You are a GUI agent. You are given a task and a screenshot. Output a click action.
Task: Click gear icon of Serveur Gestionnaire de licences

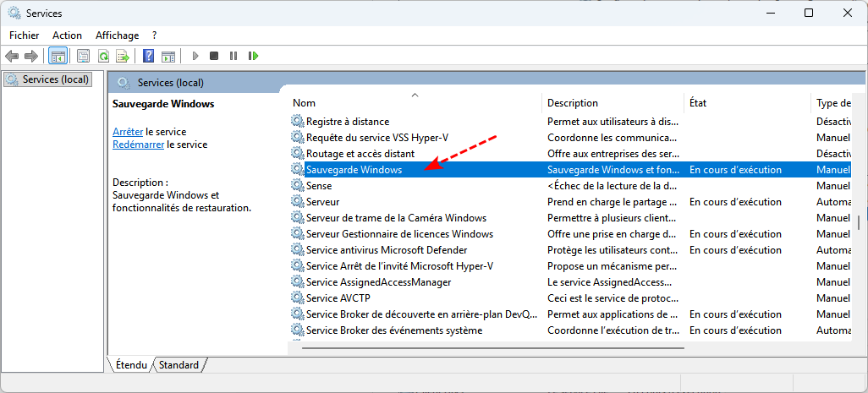pyautogui.click(x=298, y=234)
